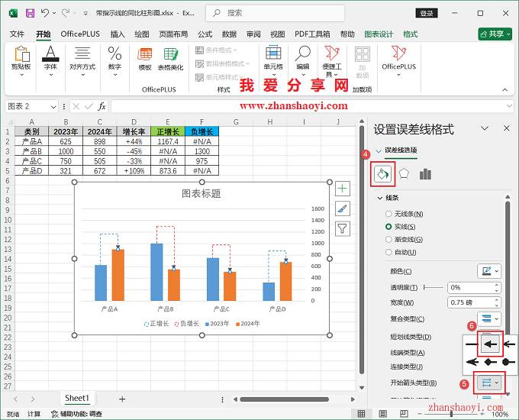Open the Compound type dropdown

coord(488,318)
